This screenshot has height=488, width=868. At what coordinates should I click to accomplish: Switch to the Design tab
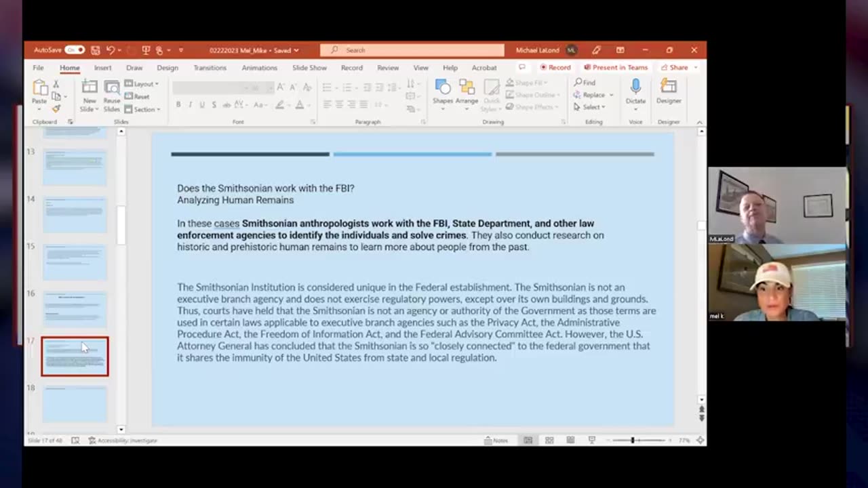167,68
